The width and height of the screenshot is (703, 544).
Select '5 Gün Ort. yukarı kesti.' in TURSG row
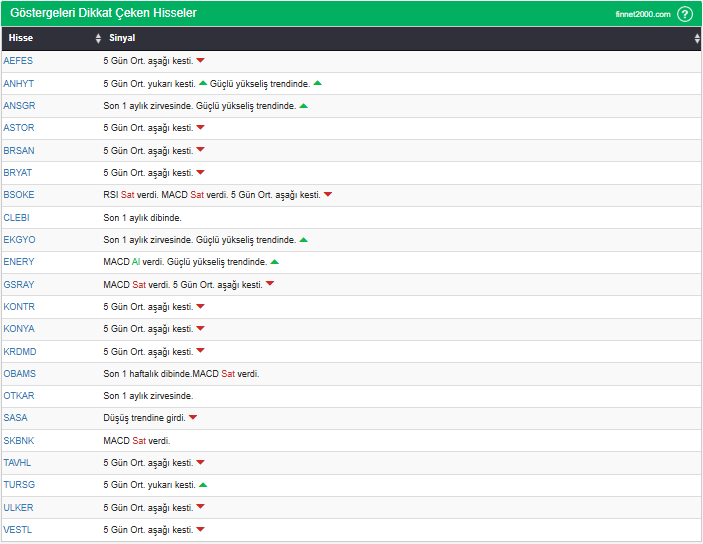149,485
